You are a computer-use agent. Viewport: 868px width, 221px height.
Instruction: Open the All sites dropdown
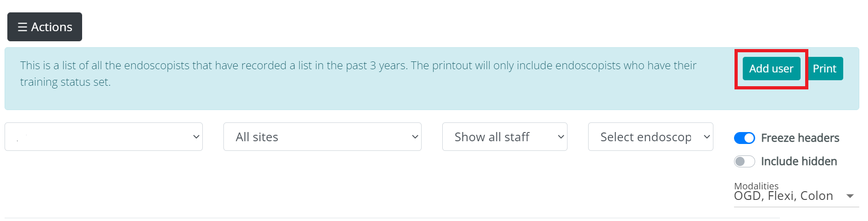pyautogui.click(x=317, y=137)
